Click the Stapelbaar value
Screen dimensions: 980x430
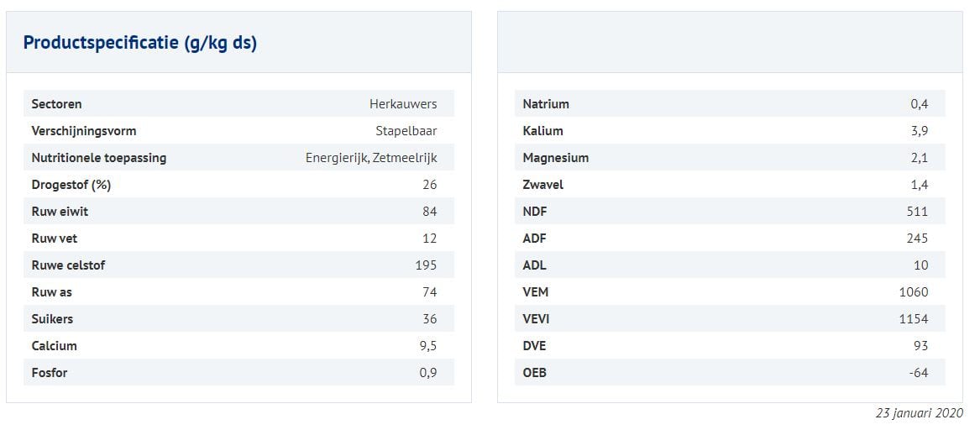tap(406, 131)
